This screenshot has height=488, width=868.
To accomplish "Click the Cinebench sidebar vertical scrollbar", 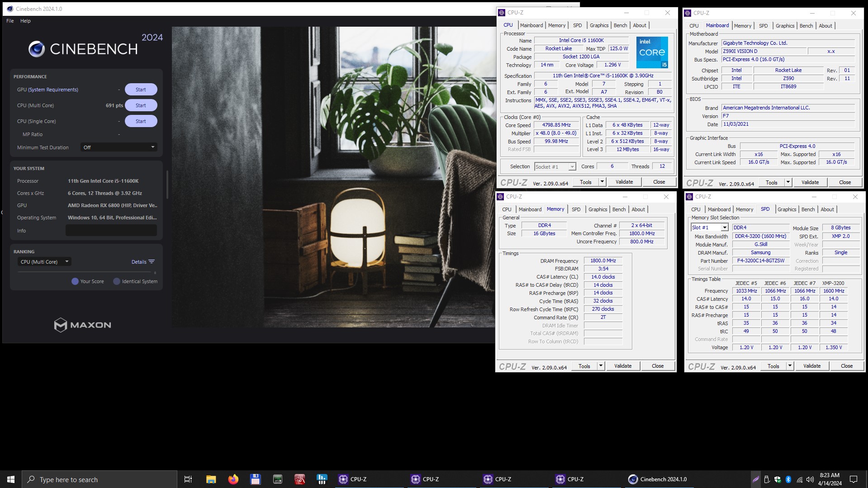I will pyautogui.click(x=167, y=185).
